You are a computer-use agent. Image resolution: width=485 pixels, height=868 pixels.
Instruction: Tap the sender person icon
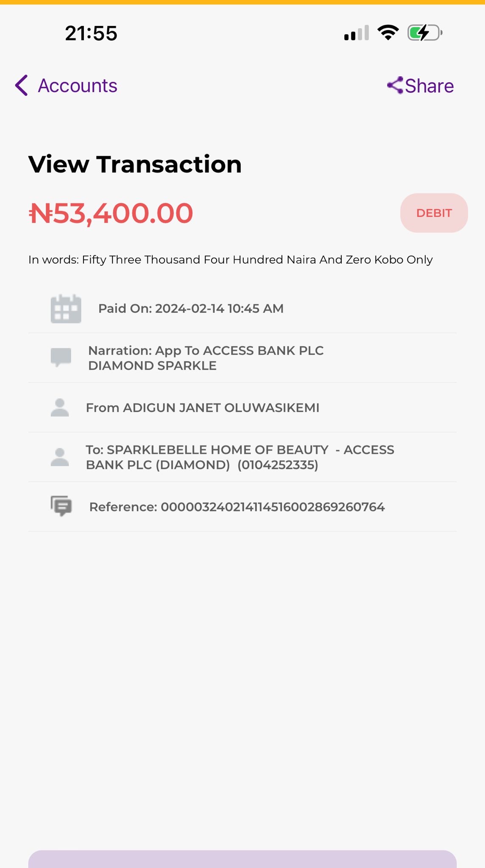coord(60,408)
